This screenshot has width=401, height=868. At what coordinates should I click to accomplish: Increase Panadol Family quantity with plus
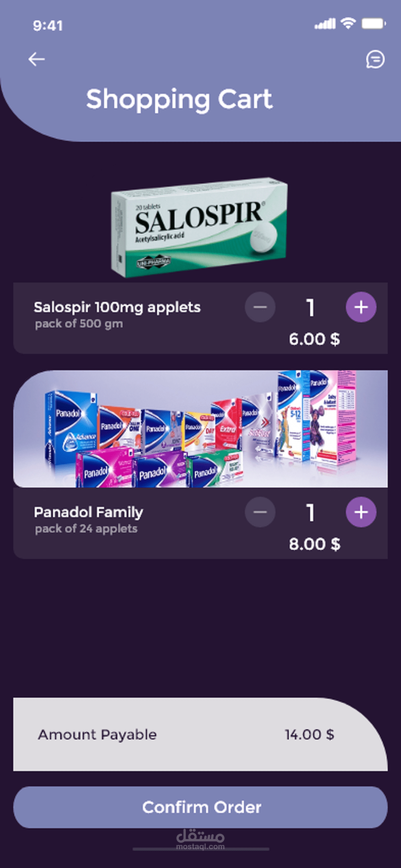(361, 512)
